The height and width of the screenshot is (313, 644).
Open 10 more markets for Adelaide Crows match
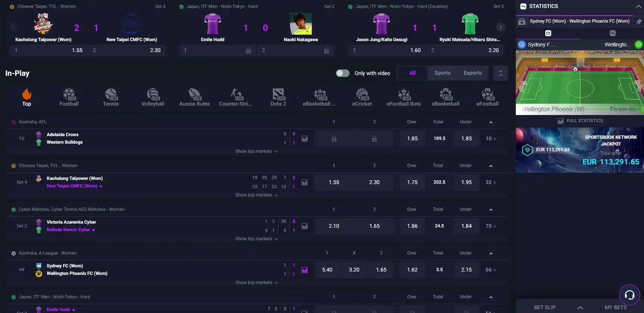(491, 139)
